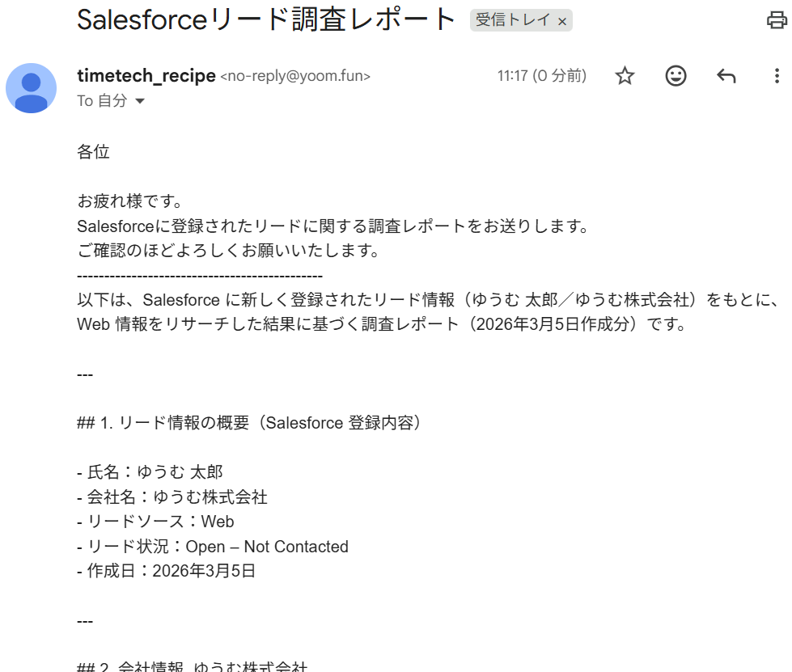Click the リードソース：Web line
Viewport: 792px width, 672px height.
(159, 522)
